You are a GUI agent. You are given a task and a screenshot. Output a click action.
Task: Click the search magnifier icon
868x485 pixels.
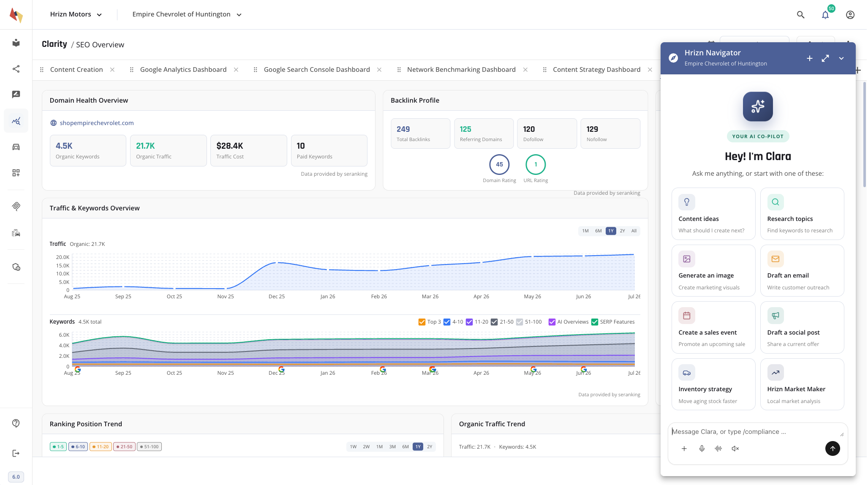tap(800, 15)
